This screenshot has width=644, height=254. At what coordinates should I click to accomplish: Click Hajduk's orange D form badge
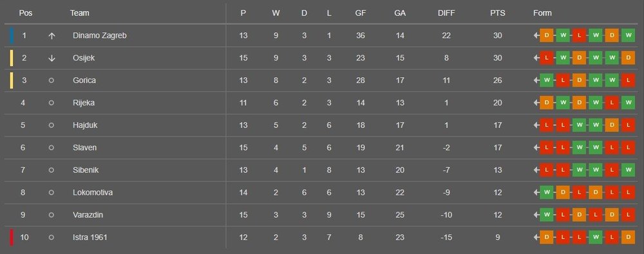[612, 125]
